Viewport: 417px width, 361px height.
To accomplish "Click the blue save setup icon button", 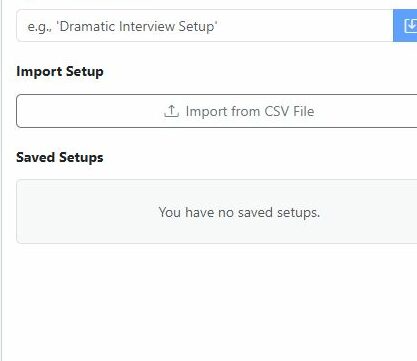I will (x=405, y=26).
